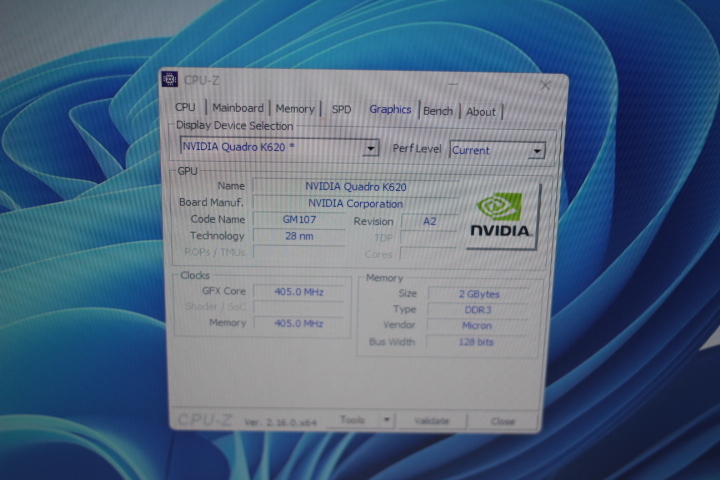Switch to the CPU tab

tap(185, 107)
